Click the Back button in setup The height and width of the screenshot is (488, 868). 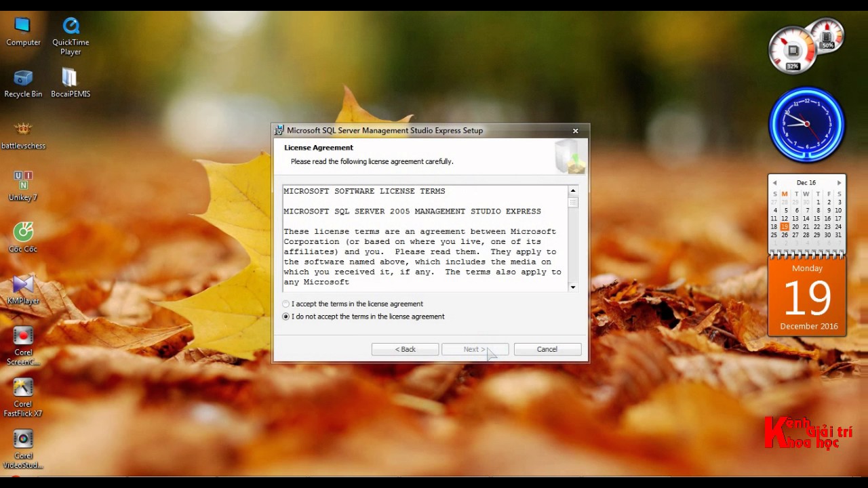click(x=405, y=349)
